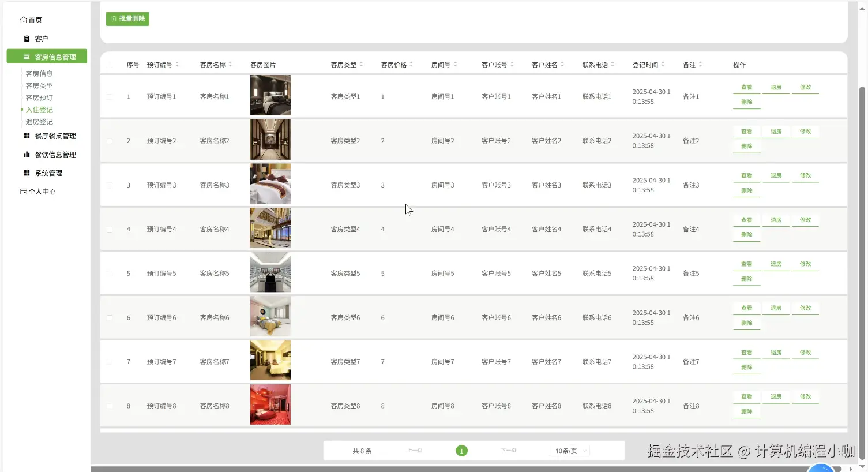Viewport: 868px width, 472px height.
Task: Open room image thumbnail for 客房名称6
Action: (x=270, y=316)
